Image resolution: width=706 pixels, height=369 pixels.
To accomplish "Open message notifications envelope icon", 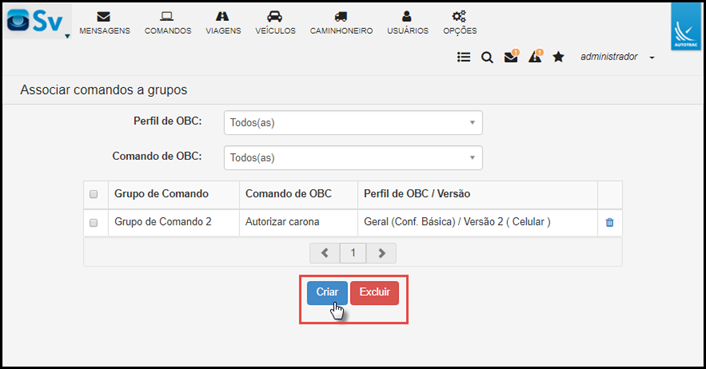I will [511, 57].
